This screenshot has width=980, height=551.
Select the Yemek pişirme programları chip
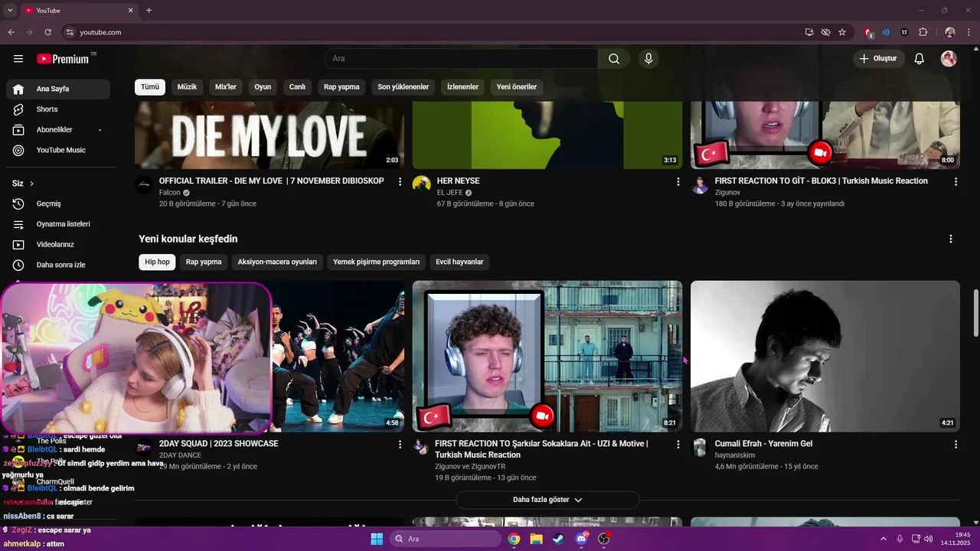pos(376,262)
